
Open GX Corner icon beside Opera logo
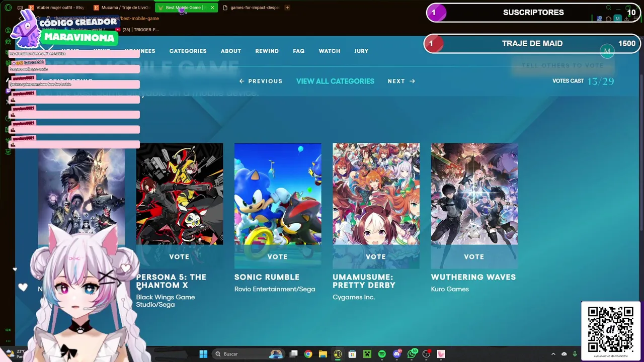pos(20,8)
